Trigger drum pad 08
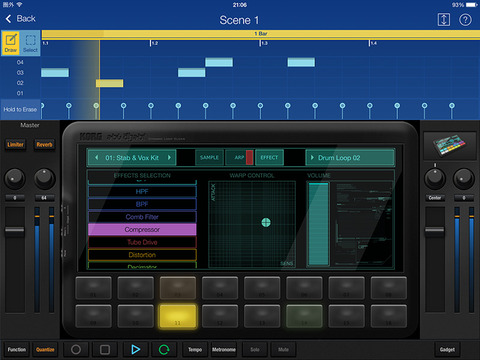This screenshot has height=360, width=480. 389,288
